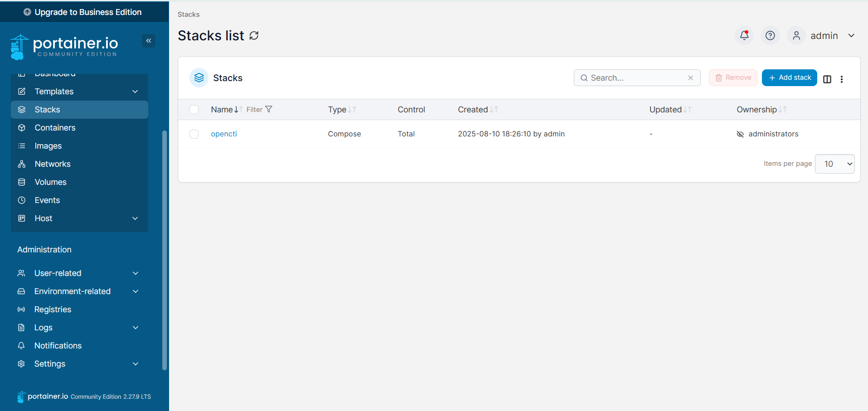868x411 pixels.
Task: Click the Logs sidebar label
Action: tap(44, 328)
